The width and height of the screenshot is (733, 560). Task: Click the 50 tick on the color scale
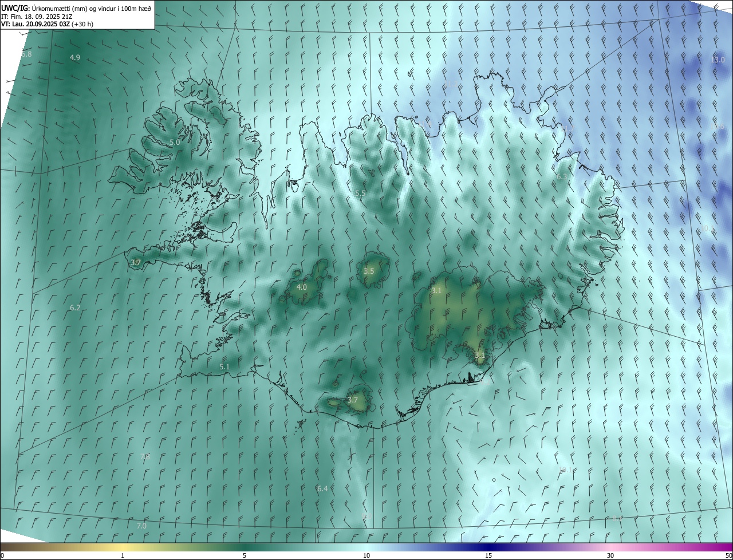click(x=728, y=555)
